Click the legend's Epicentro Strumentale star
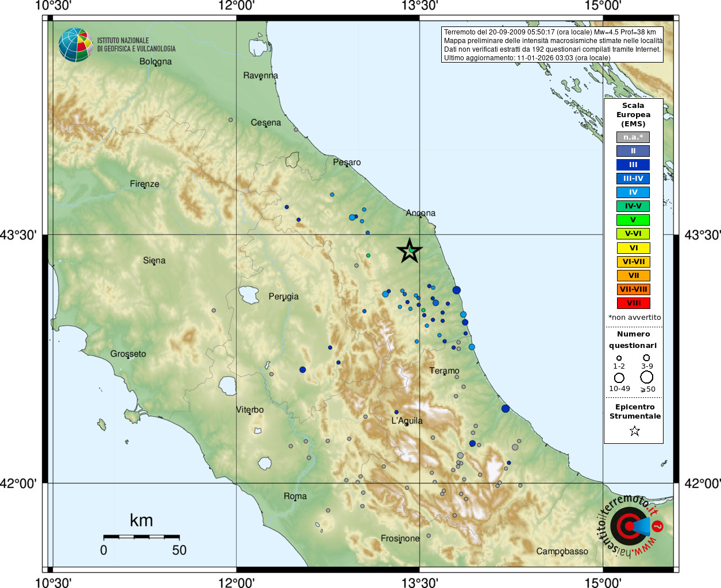The height and width of the screenshot is (588, 721). coord(634,431)
